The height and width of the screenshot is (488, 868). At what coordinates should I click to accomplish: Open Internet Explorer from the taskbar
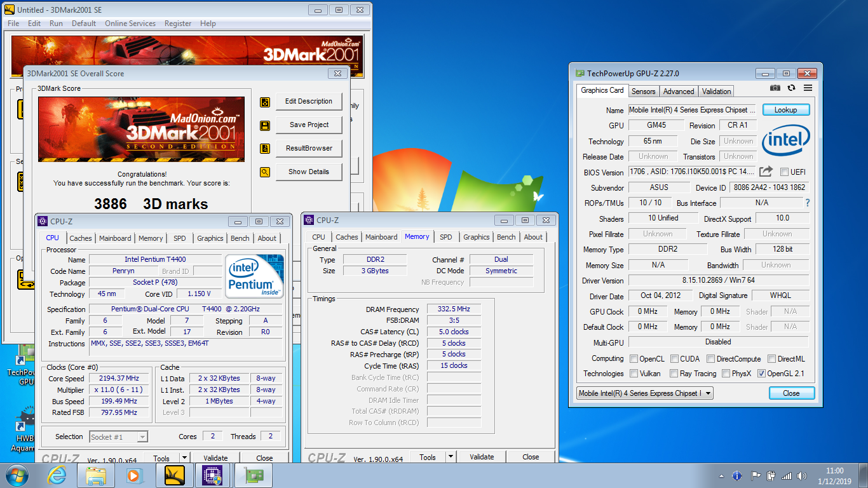[57, 475]
